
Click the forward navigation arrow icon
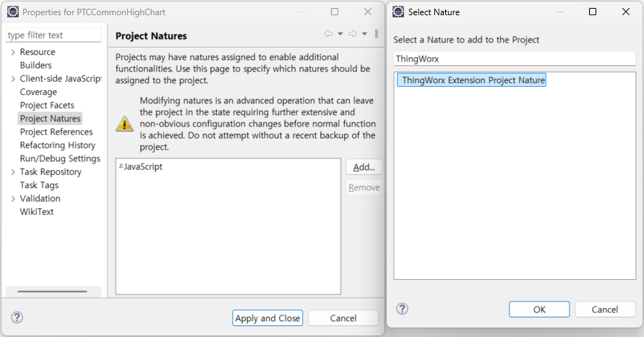click(353, 34)
